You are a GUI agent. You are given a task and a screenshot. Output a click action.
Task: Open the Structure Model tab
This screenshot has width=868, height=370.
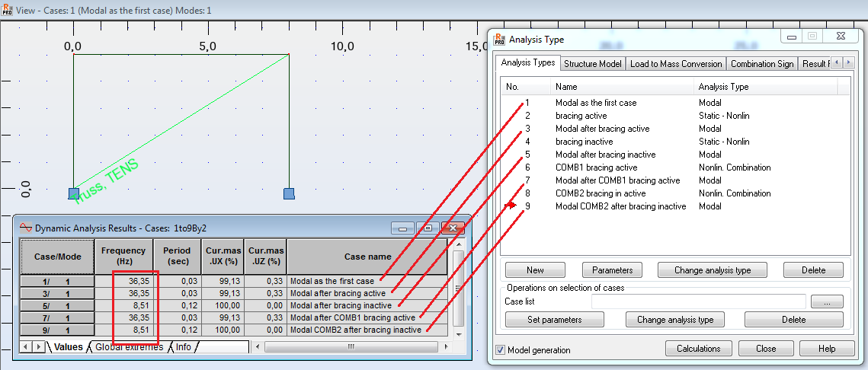tap(592, 64)
